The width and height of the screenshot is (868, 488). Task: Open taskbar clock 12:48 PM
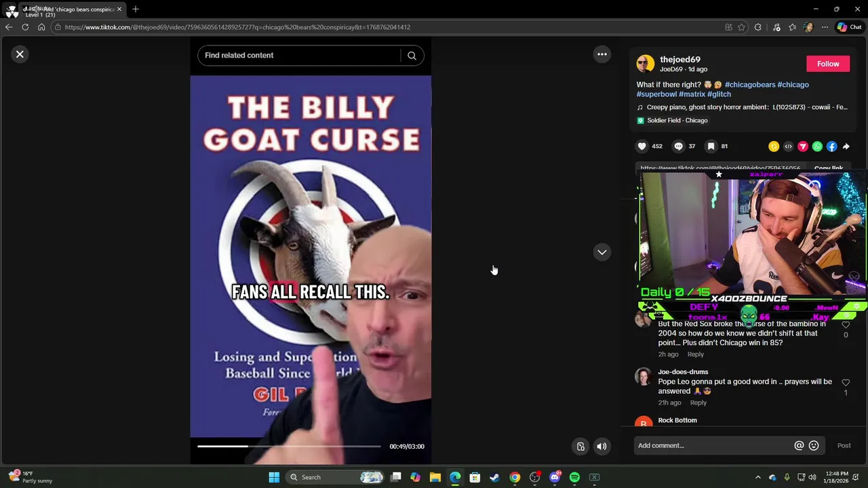point(837,477)
